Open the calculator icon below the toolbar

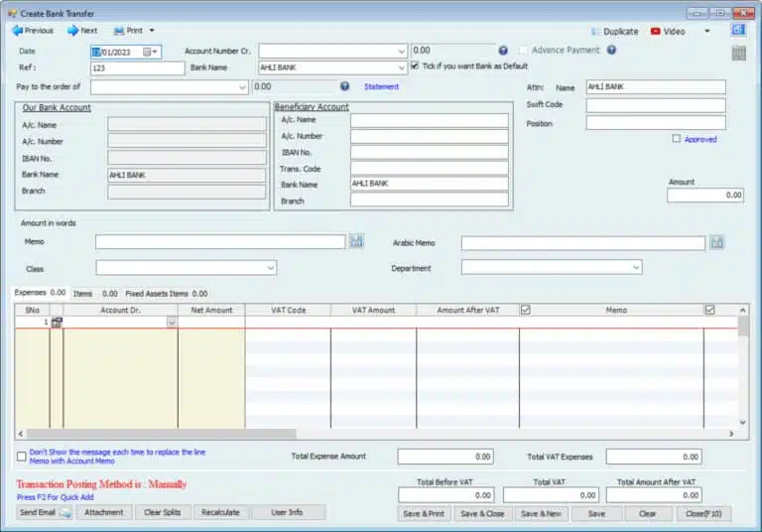click(738, 54)
